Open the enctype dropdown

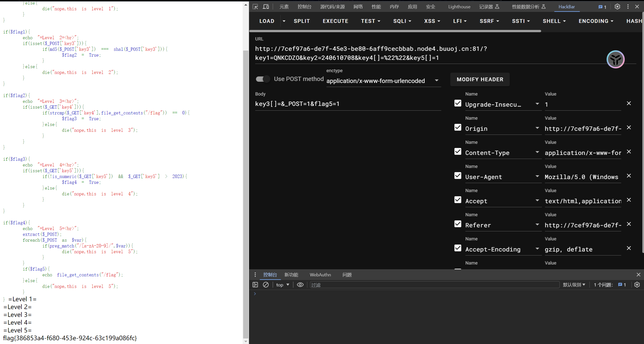pos(383,81)
